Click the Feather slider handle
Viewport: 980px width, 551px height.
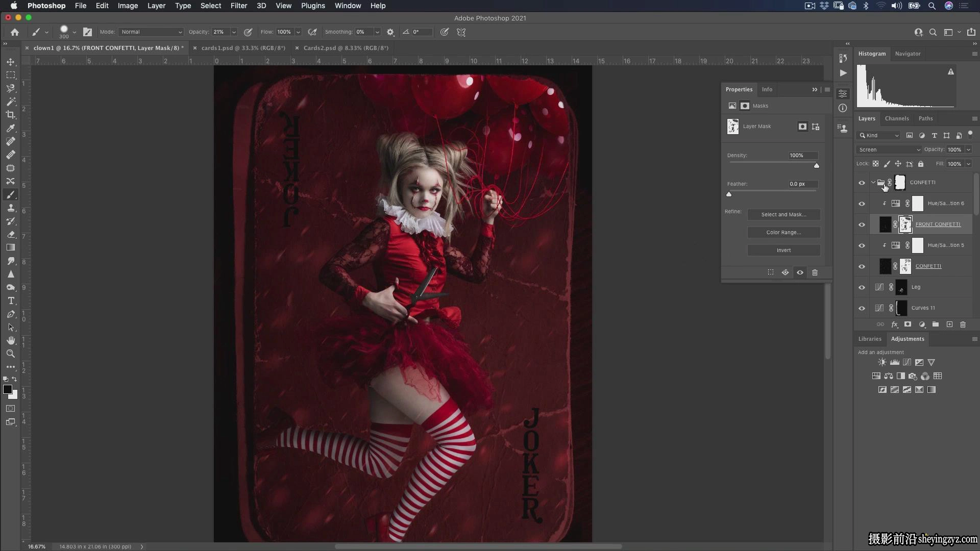(x=729, y=194)
